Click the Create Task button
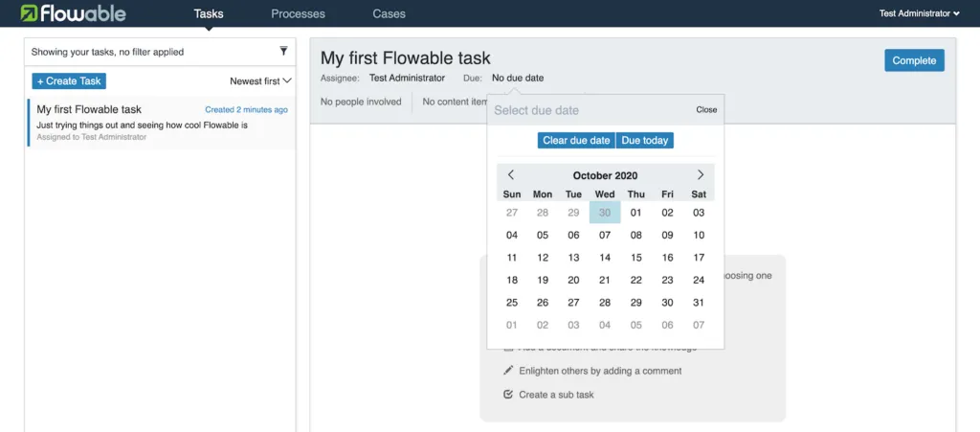Image resolution: width=980 pixels, height=432 pixels. click(x=69, y=81)
